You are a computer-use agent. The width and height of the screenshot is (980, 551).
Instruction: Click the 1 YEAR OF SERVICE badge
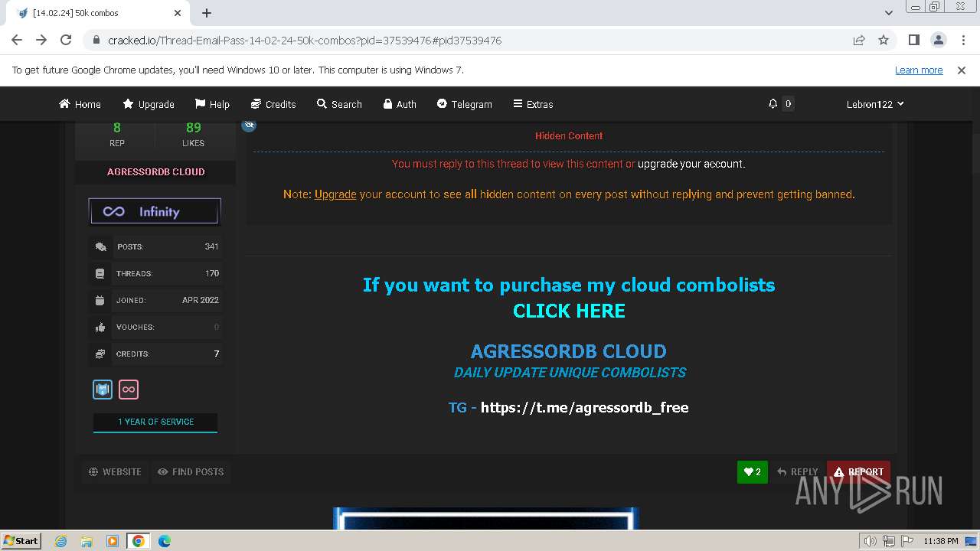[155, 422]
